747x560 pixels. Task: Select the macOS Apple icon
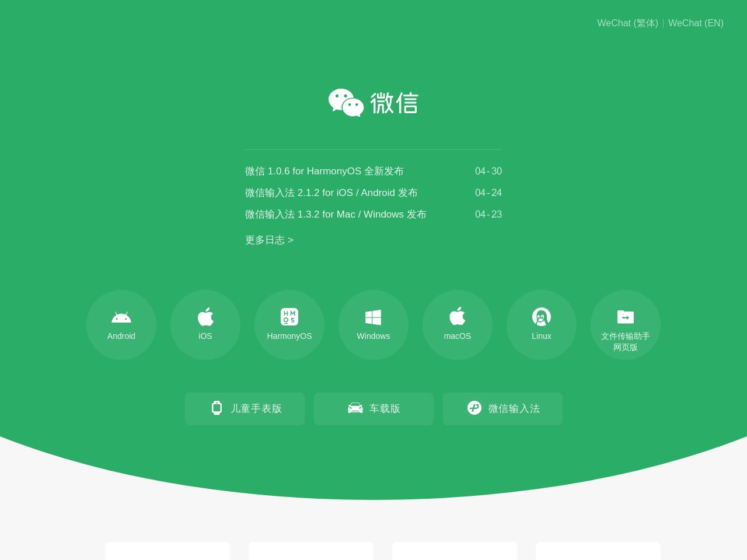tap(458, 316)
